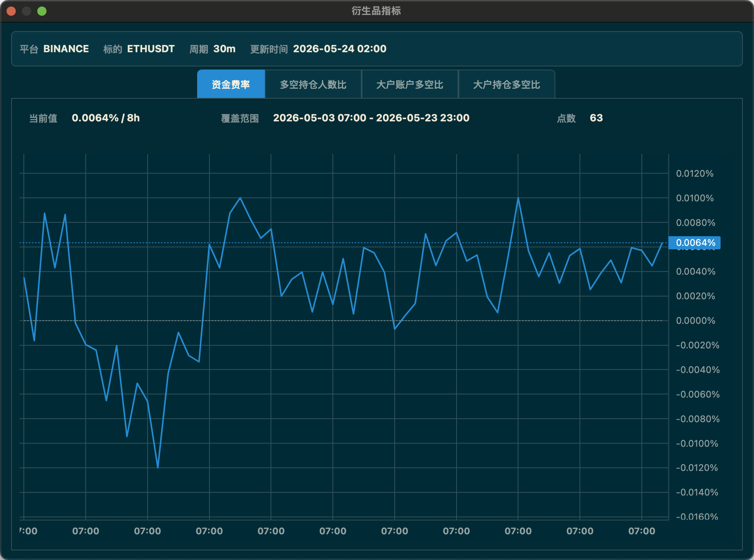Click the -0.0160% axis label

click(x=697, y=517)
